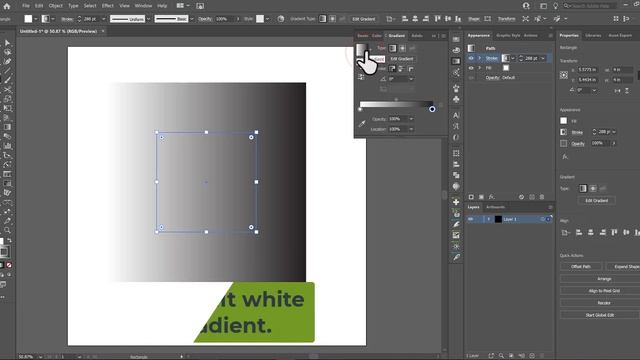Viewport: 640px width, 360px height.
Task: Click the Character panel icon in the dock
Action: tap(456, 116)
